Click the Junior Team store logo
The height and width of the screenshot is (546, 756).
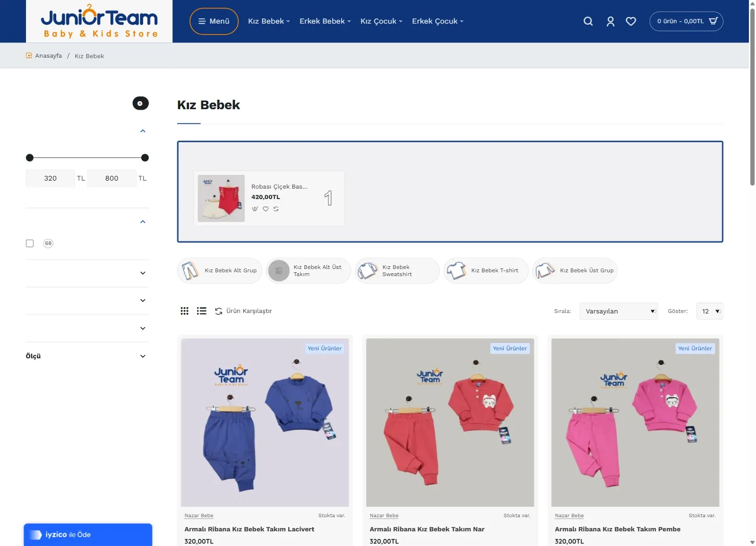(99, 21)
